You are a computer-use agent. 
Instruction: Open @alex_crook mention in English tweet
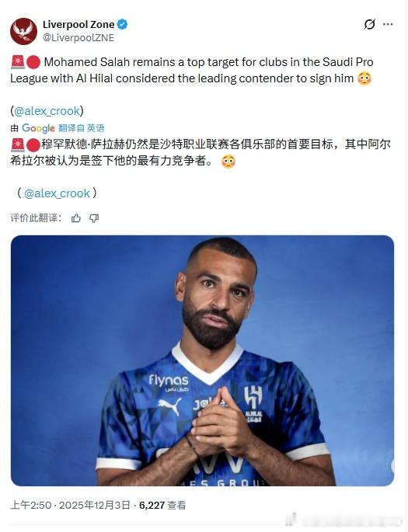(47, 111)
